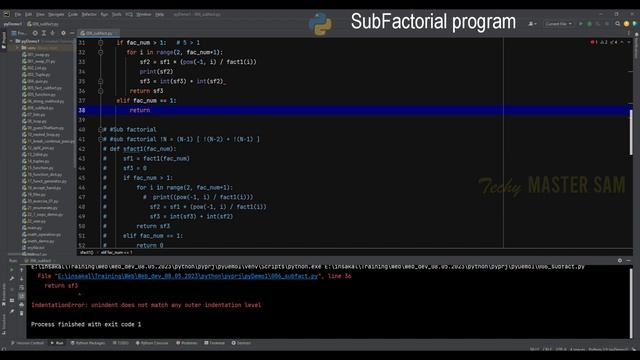Open the Code menu
The height and width of the screenshot is (360, 640).
[x=73, y=14]
